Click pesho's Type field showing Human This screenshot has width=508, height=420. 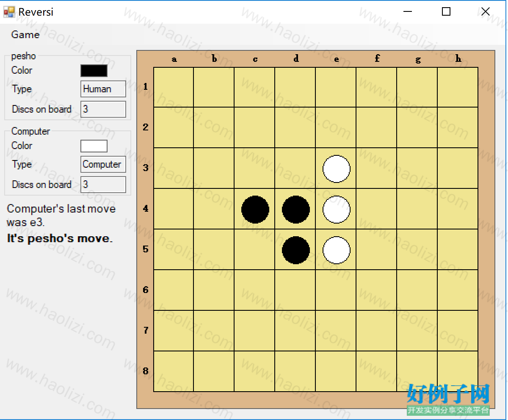coord(103,89)
